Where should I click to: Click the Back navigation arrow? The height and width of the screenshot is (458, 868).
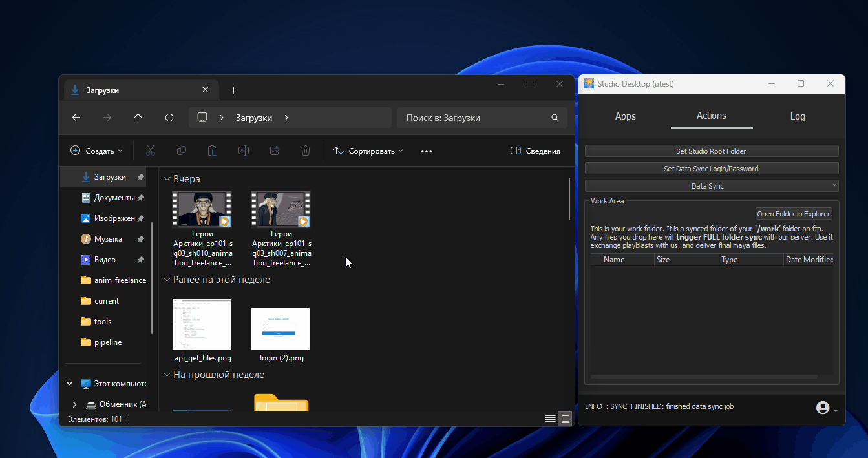click(x=76, y=118)
